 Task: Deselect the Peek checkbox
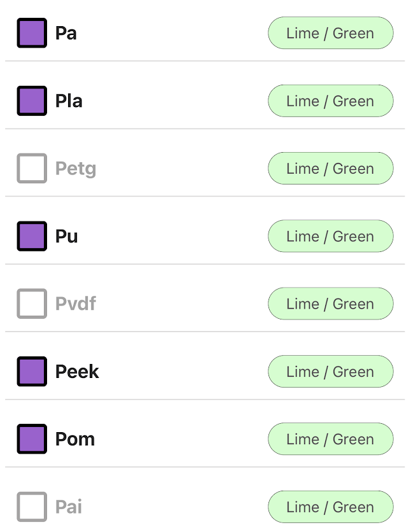tap(32, 372)
